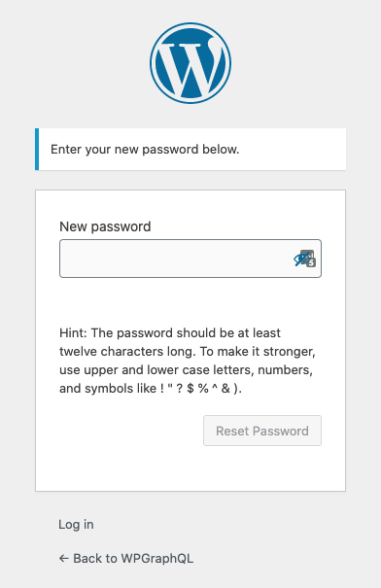Click the 'Enter your new password below' notice
Screen dimensions: 381x588
coord(192,150)
